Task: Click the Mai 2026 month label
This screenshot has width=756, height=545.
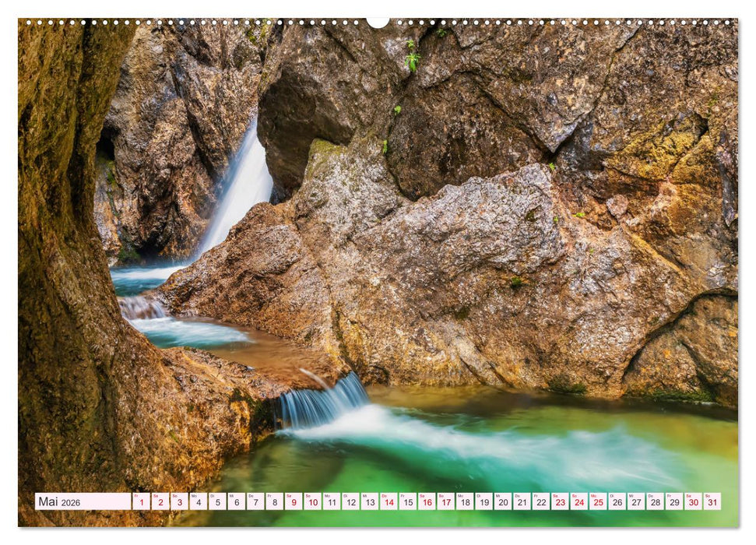Action: pyautogui.click(x=59, y=502)
